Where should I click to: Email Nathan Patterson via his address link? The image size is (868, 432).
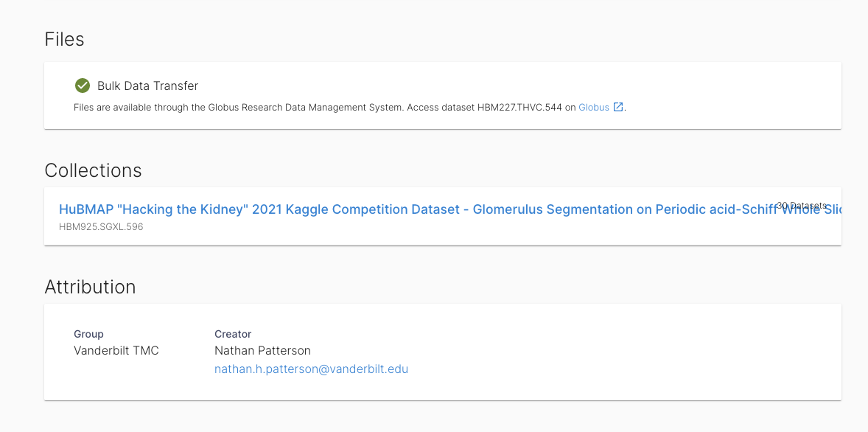(311, 369)
